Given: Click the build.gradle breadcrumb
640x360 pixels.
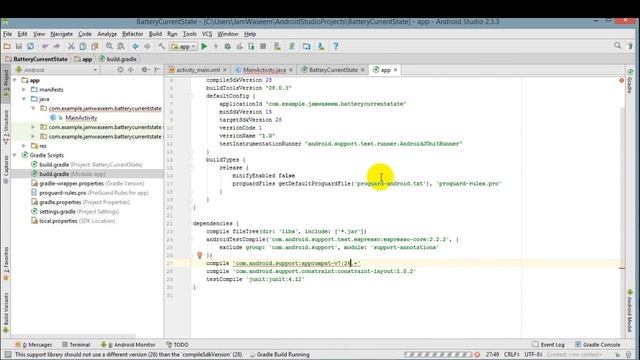Looking at the screenshot, I should pyautogui.click(x=118, y=59).
